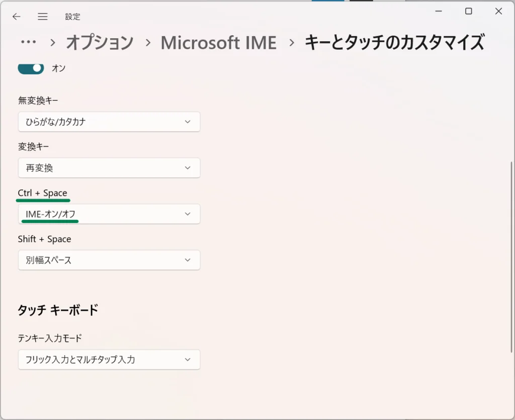Close the 設定 window
The image size is (515, 420).
(498, 11)
